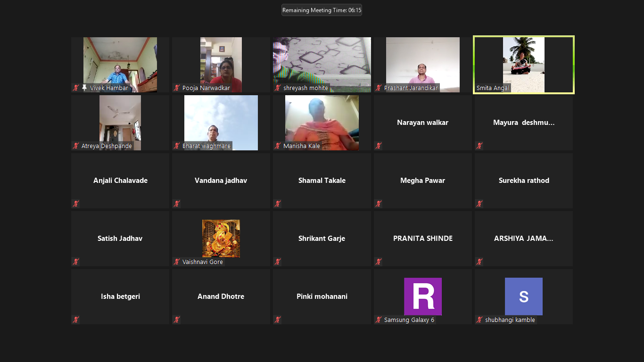Image resolution: width=644 pixels, height=362 pixels.
Task: Click the name ARSHIYA JAMA...
Action: pyautogui.click(x=524, y=239)
